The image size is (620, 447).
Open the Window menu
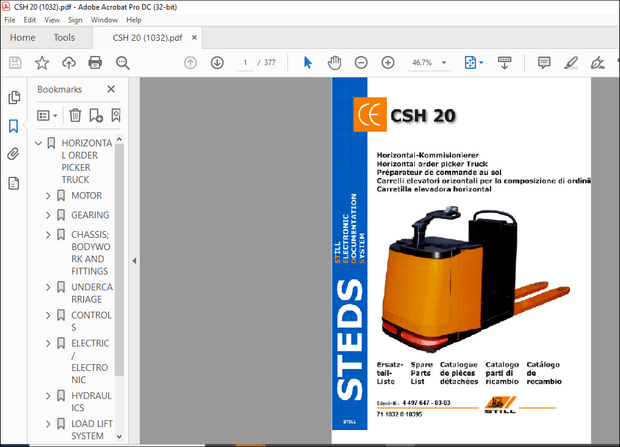pyautogui.click(x=104, y=20)
